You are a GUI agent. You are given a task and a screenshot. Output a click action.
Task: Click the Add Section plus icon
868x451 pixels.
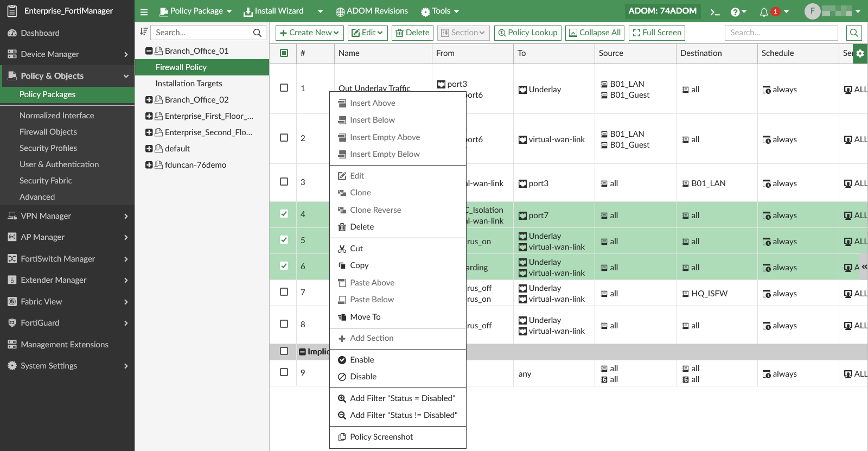[342, 338]
